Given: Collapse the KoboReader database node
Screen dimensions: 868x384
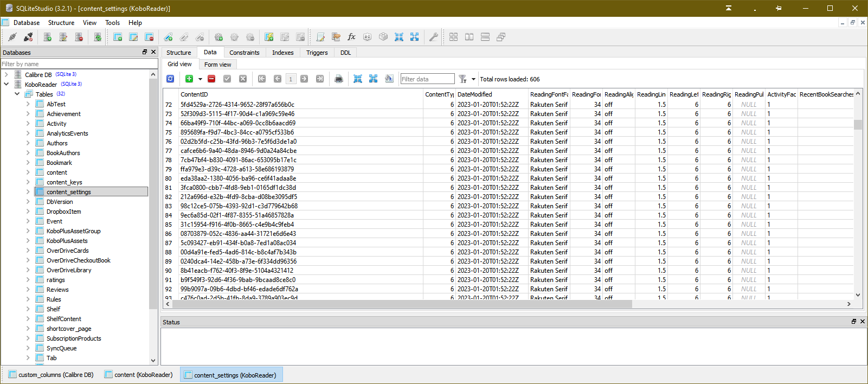Looking at the screenshot, I should (7, 84).
